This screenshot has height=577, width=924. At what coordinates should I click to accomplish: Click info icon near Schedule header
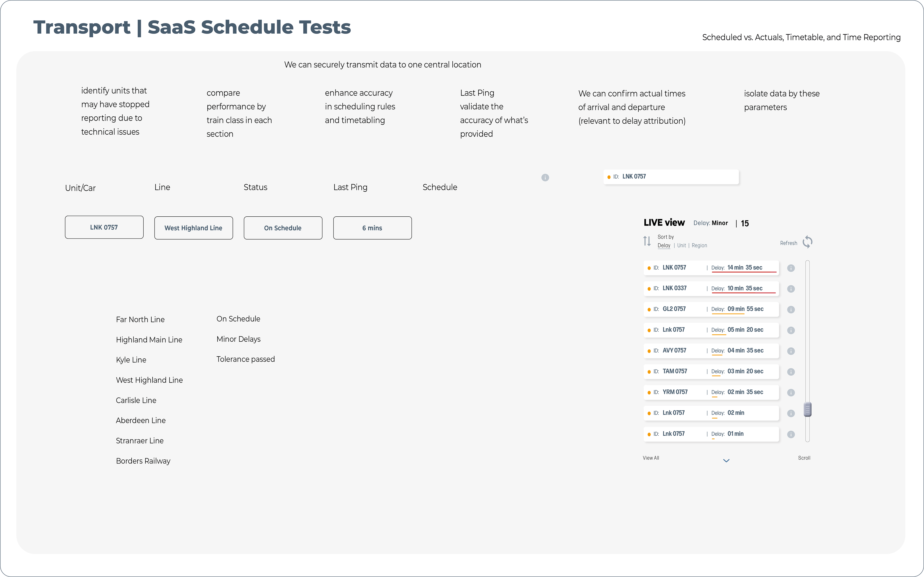[x=545, y=177]
